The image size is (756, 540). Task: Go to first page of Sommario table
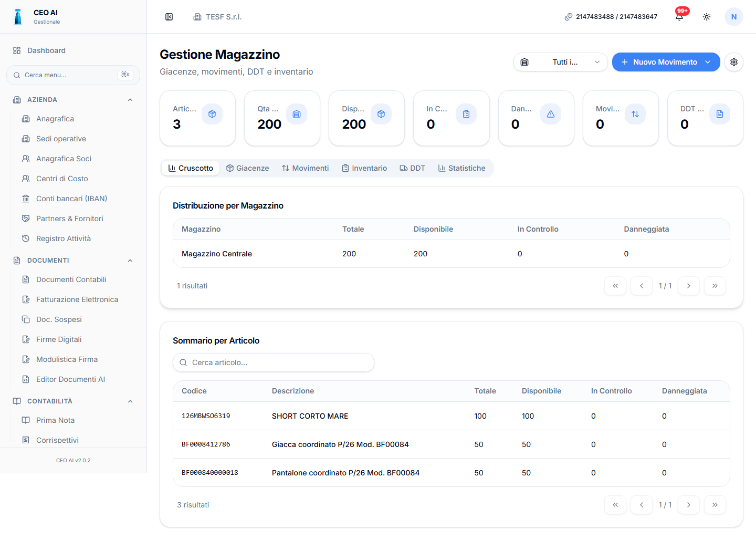coord(615,505)
